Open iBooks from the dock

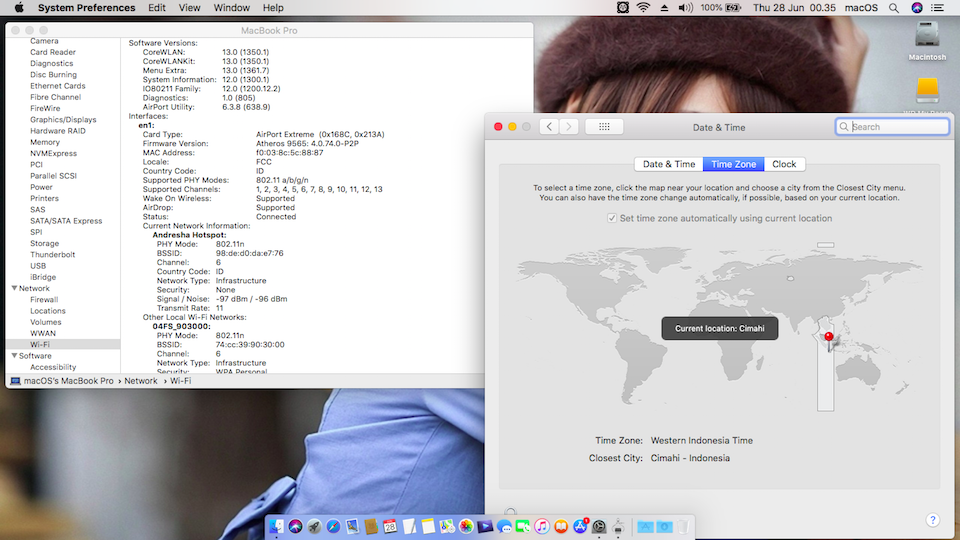pos(561,527)
